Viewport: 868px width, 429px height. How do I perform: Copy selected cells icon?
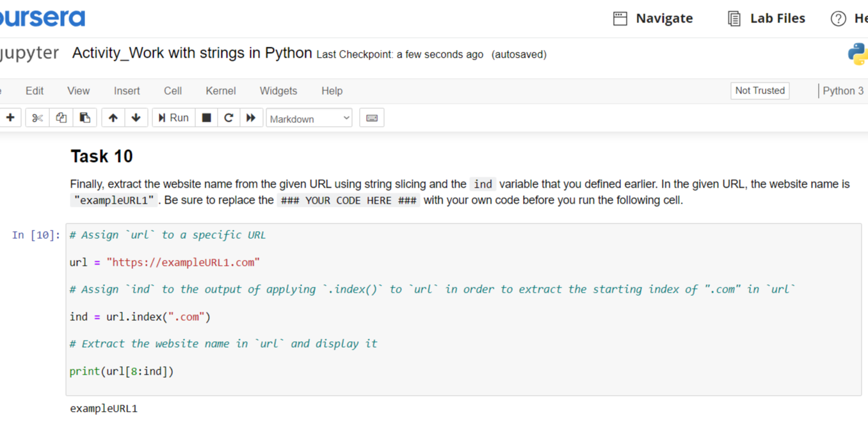[61, 118]
